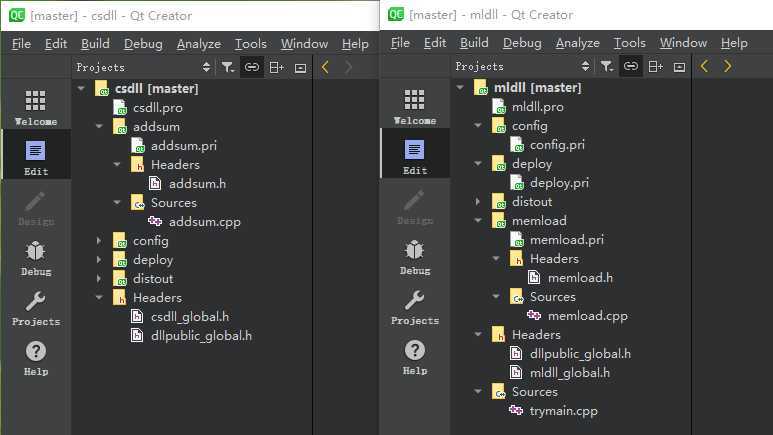
Task: Open Help mode in csdll window
Action: (35, 358)
